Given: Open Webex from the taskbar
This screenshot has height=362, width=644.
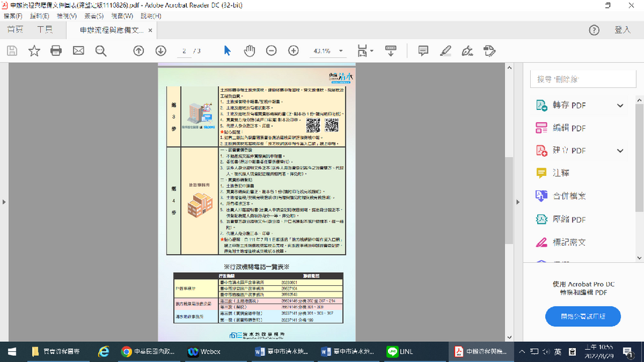Looking at the screenshot, I should (x=204, y=351).
